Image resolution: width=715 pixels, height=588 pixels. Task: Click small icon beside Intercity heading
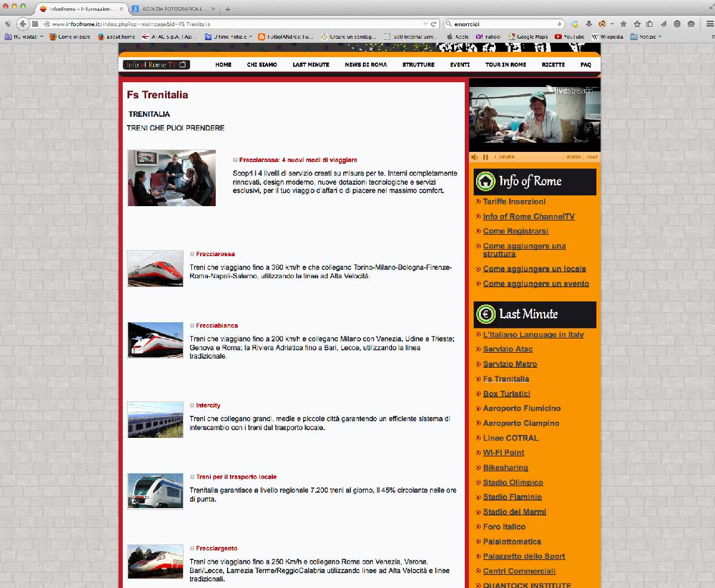[x=192, y=406]
